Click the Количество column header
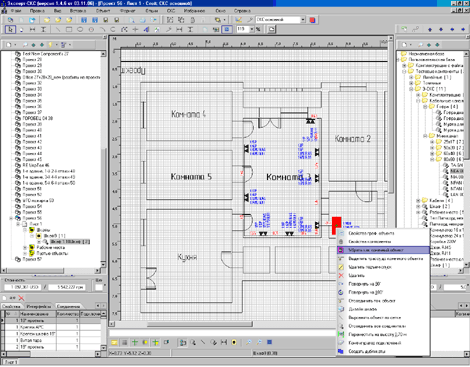 [x=68, y=314]
